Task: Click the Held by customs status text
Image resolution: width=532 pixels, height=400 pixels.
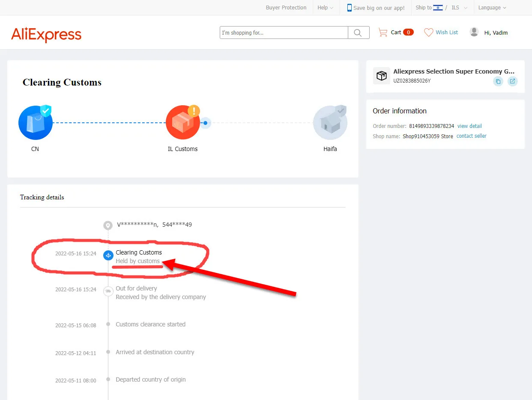Action: pyautogui.click(x=137, y=261)
